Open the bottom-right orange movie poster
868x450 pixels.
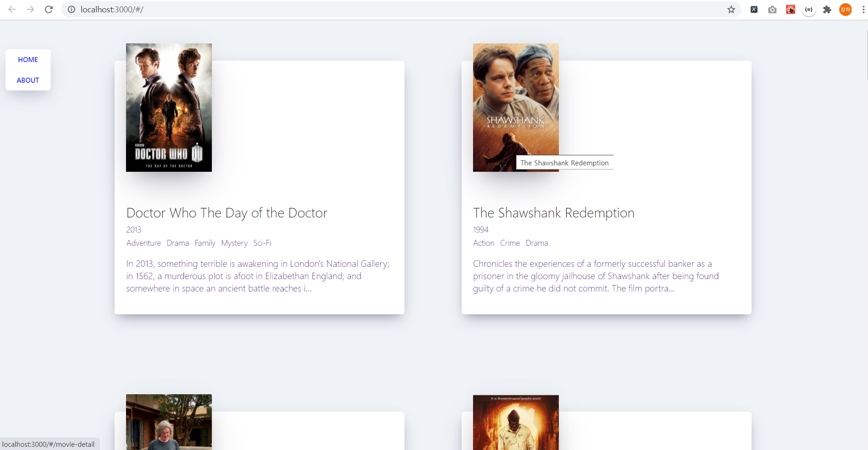[x=516, y=422]
